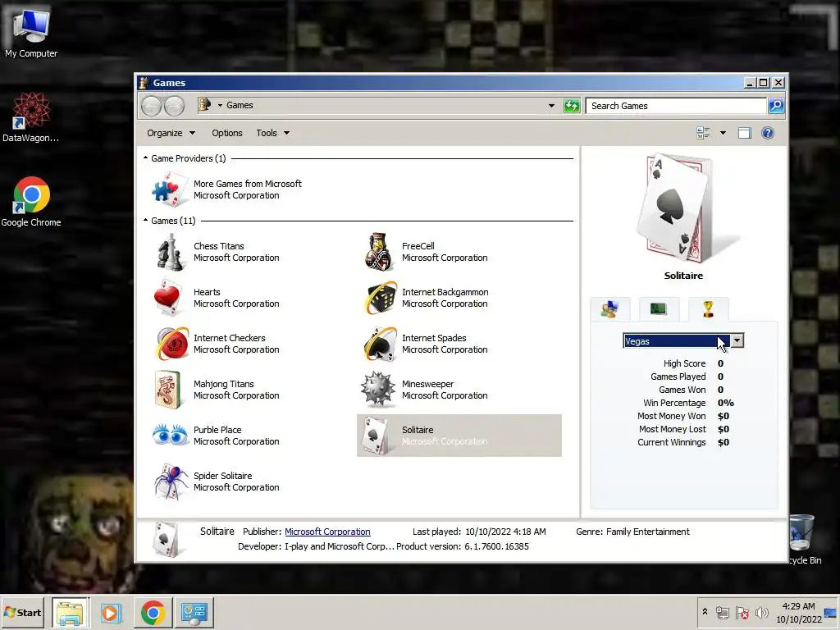Click the Options menu item
The image size is (840, 630).
pos(226,133)
